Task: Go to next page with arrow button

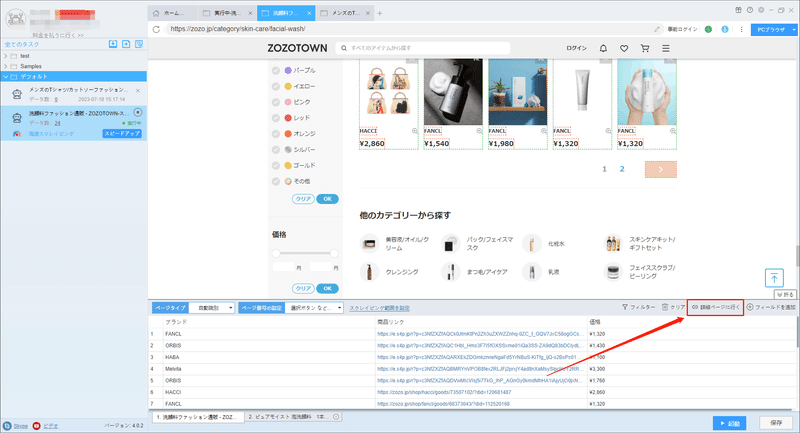Action: [661, 169]
